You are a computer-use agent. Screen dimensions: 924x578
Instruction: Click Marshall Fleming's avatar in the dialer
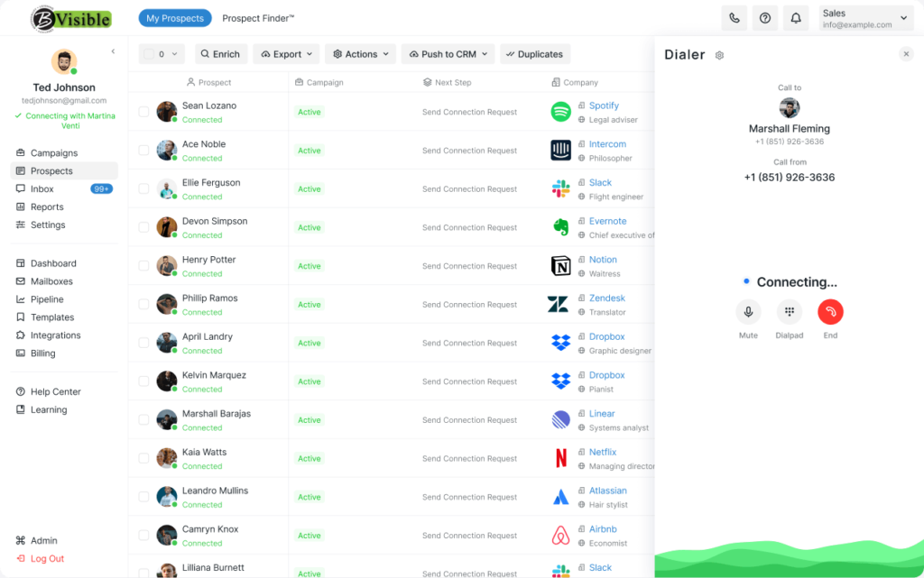click(x=789, y=107)
